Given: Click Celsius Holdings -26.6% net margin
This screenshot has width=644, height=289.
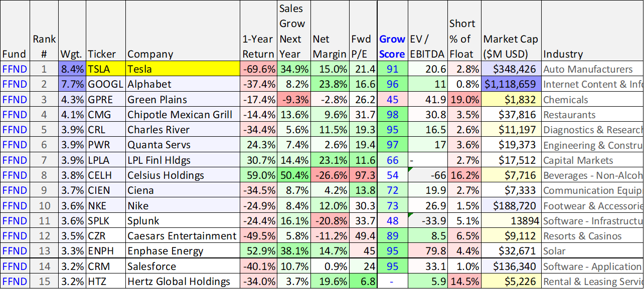Looking at the screenshot, I should tap(330, 175).
